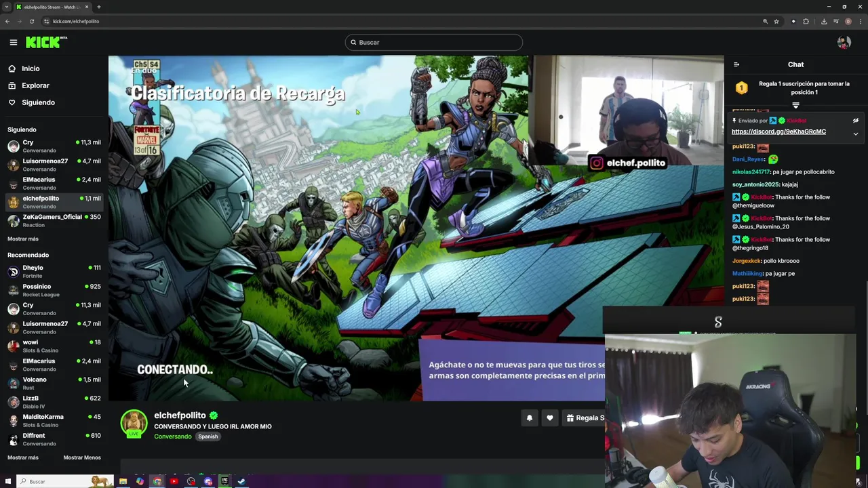Click the Windows taskbar Buscar search box
Image resolution: width=868 pixels, height=488 pixels.
tap(64, 481)
